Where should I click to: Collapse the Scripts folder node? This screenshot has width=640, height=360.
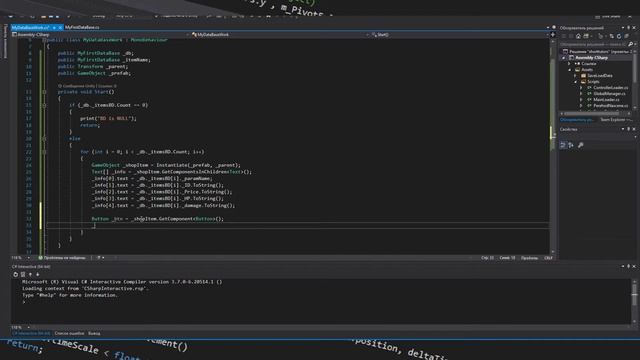point(576,82)
